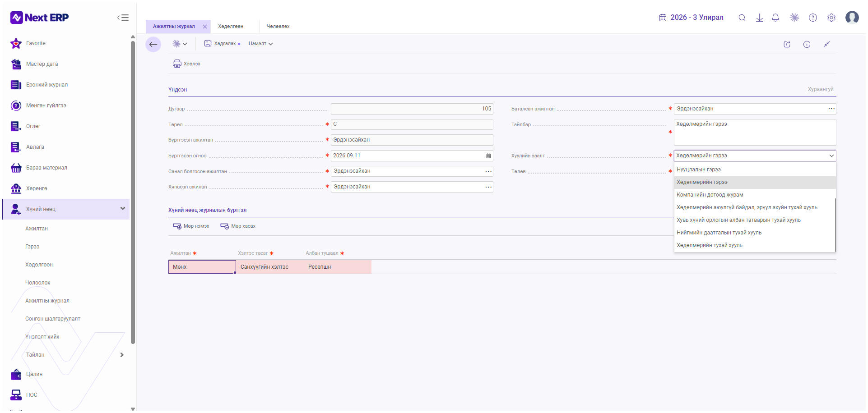Open settings gear icon
868x413 pixels.
(831, 18)
